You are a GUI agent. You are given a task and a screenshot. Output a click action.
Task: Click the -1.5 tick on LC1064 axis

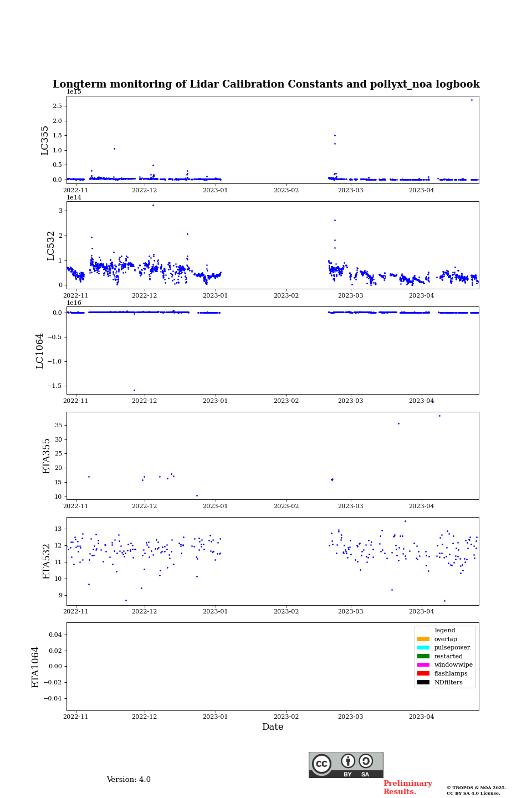(x=54, y=386)
